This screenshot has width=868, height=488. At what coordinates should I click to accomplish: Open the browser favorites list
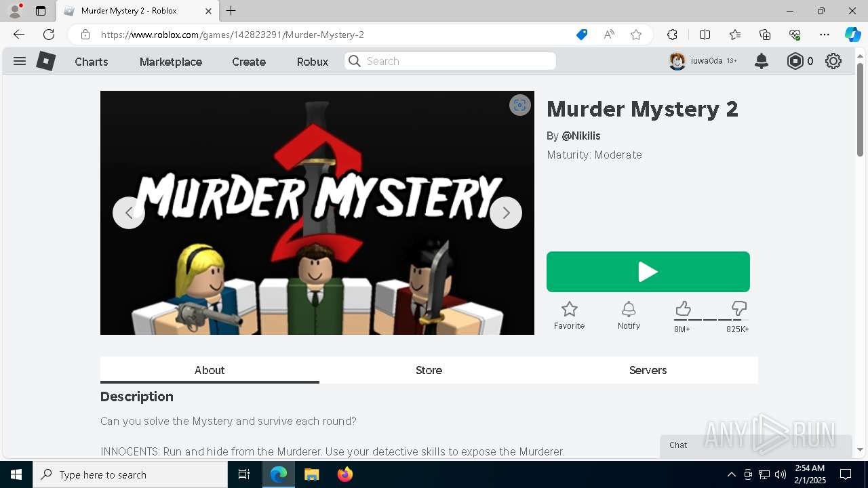click(x=735, y=35)
